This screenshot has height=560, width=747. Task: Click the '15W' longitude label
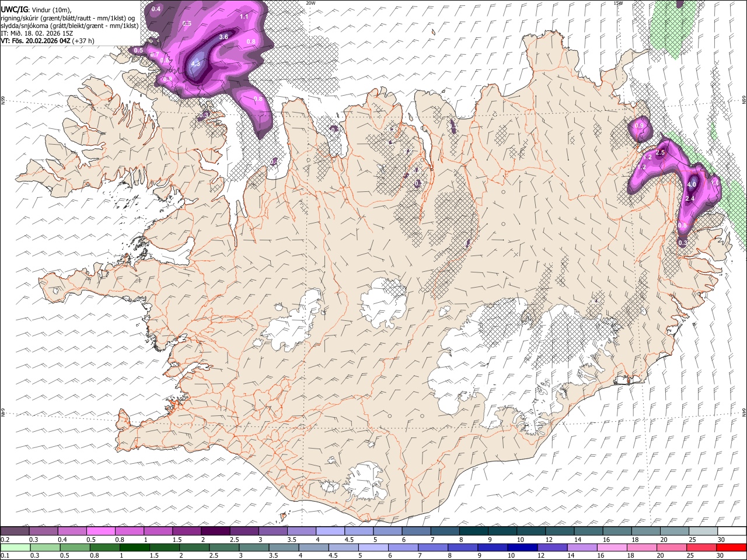619,3
